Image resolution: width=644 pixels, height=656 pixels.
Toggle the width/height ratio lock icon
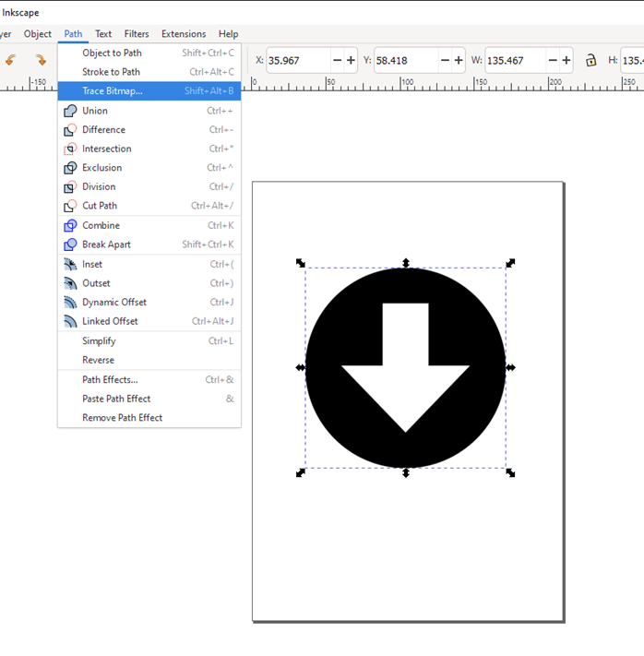(590, 60)
